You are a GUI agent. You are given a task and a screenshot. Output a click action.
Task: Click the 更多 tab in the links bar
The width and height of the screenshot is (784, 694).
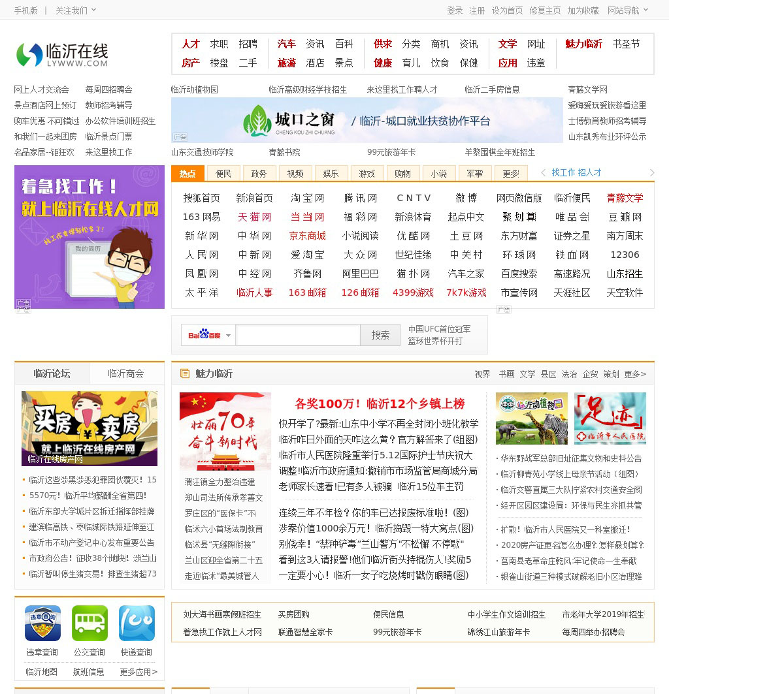coord(511,174)
